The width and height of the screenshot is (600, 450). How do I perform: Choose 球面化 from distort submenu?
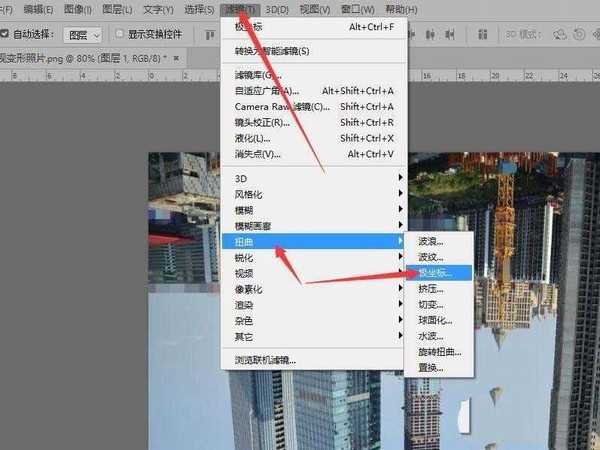tap(436, 320)
